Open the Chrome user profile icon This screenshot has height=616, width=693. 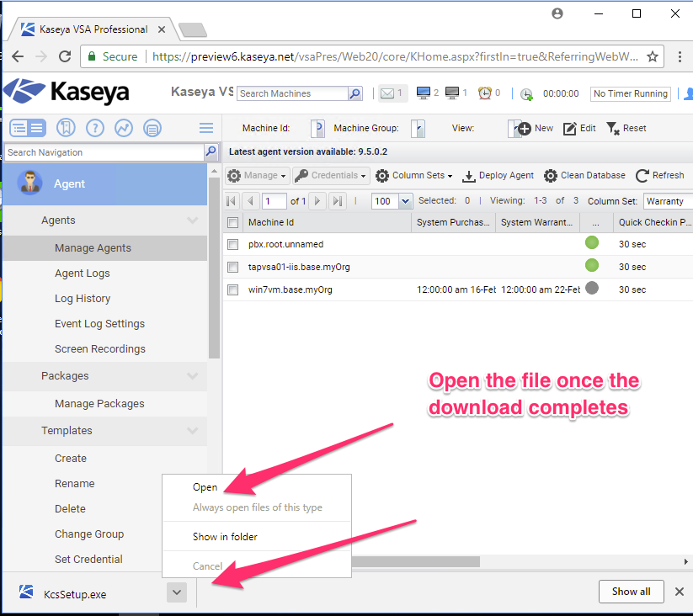pos(557,13)
